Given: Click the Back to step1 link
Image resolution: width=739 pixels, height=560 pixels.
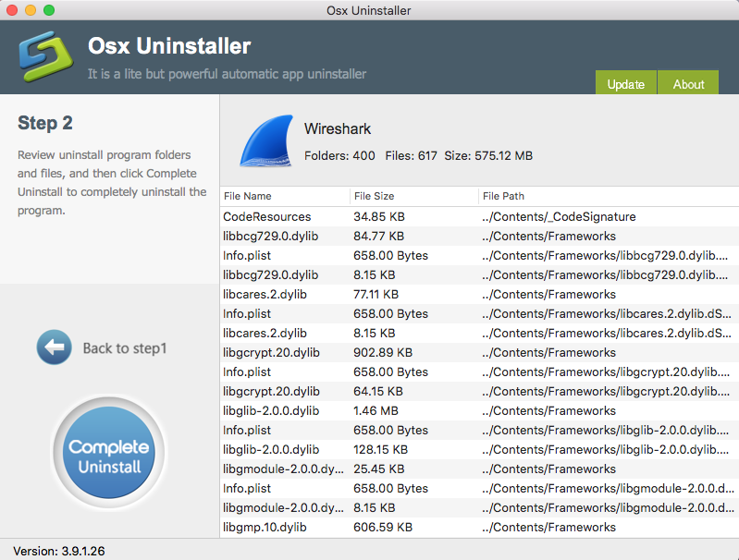Looking at the screenshot, I should pyautogui.click(x=125, y=348).
